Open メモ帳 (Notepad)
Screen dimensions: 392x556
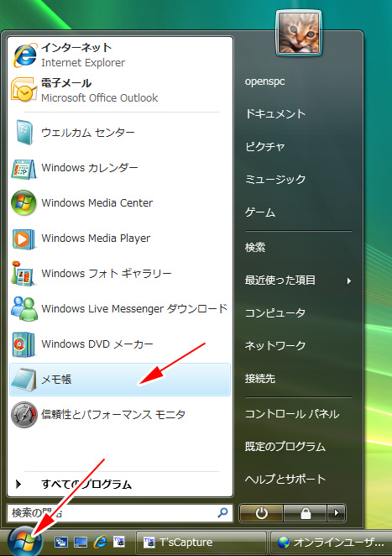click(120, 380)
